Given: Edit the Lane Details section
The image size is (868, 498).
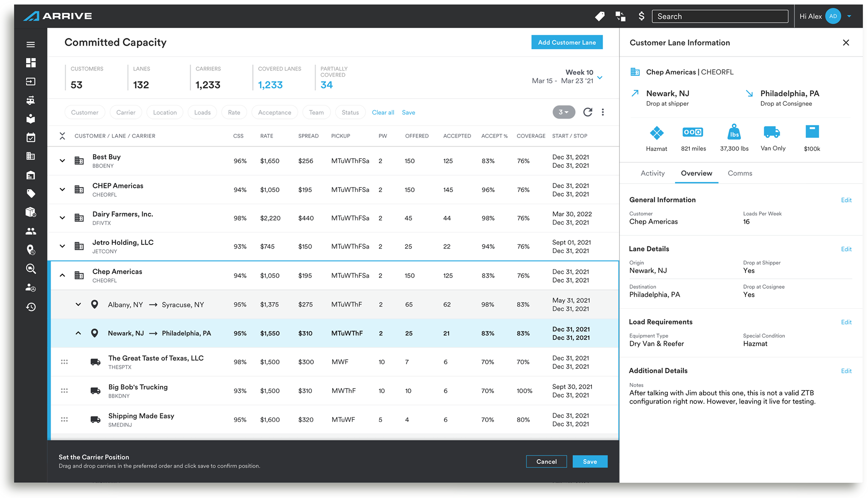Looking at the screenshot, I should 846,249.
